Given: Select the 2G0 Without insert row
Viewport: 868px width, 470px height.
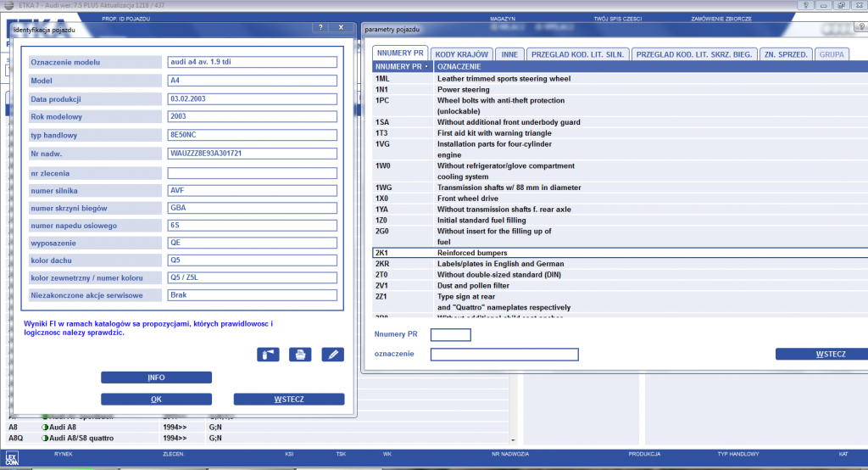Looking at the screenshot, I should tap(620, 237).
